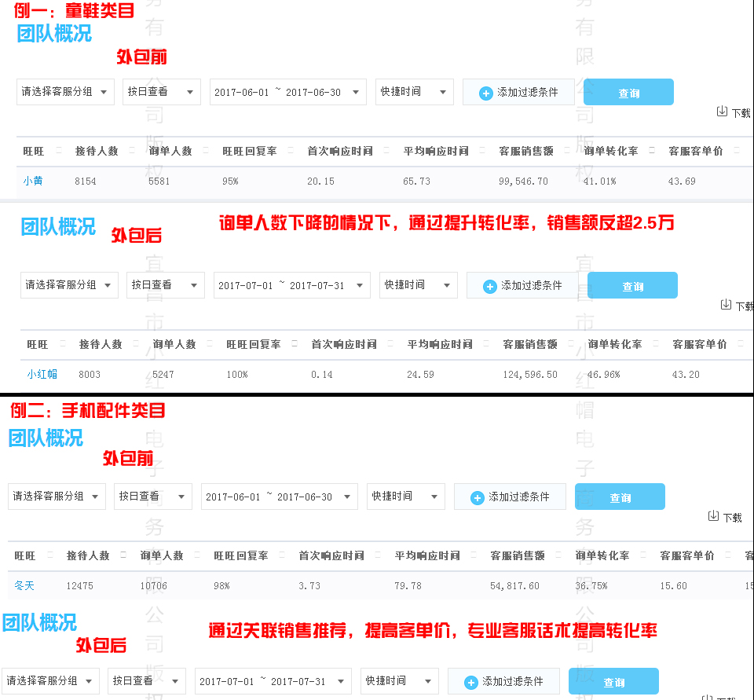Open 快捷时间 dropdown above 冬天 table
This screenshot has height=700, width=754.
coord(406,497)
